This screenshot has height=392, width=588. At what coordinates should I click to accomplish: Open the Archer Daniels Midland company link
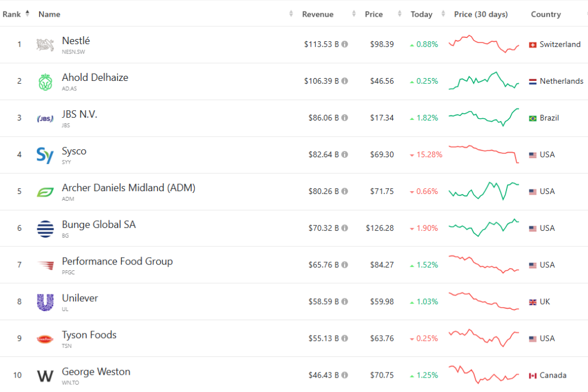point(128,188)
